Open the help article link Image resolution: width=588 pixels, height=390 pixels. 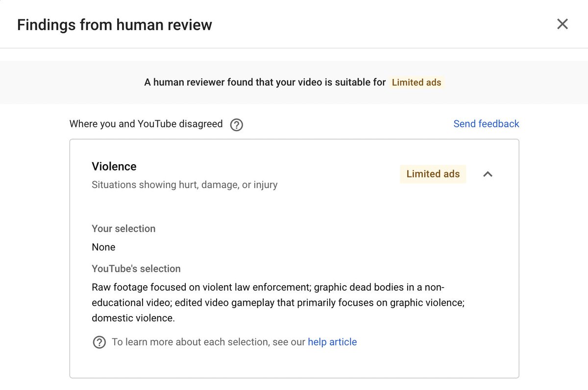332,342
